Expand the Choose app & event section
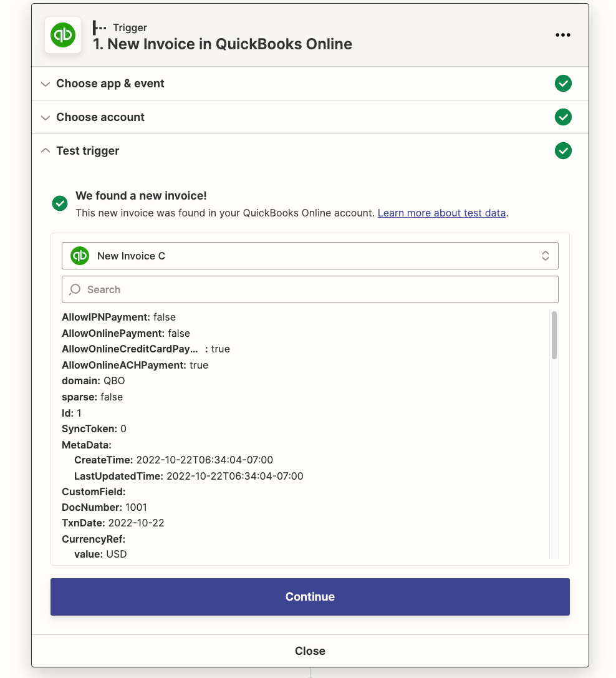This screenshot has height=678, width=616. (310, 84)
